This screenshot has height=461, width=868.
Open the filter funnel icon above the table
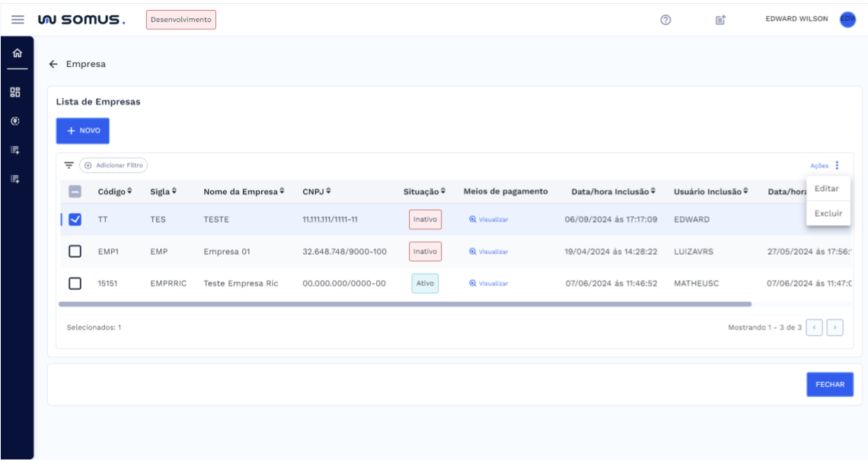click(68, 166)
